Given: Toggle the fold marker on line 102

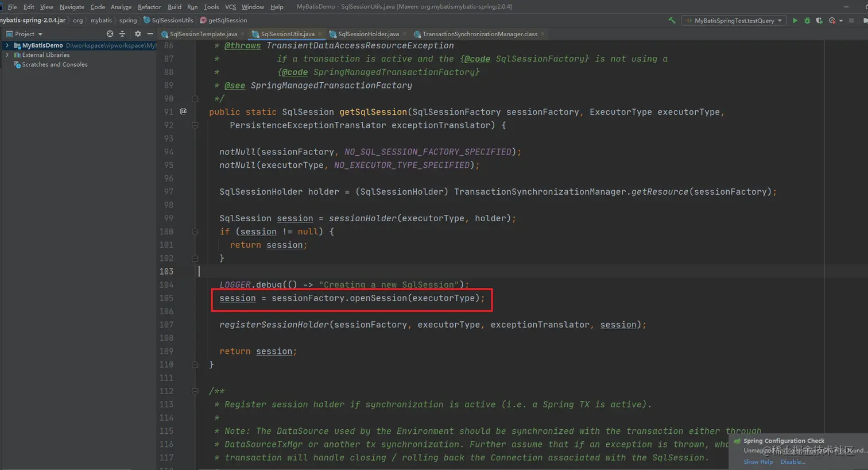Looking at the screenshot, I should (x=195, y=258).
